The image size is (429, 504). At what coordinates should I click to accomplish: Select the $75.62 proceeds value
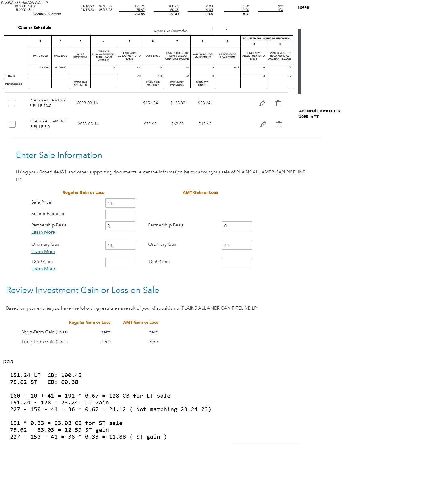pyautogui.click(x=150, y=124)
